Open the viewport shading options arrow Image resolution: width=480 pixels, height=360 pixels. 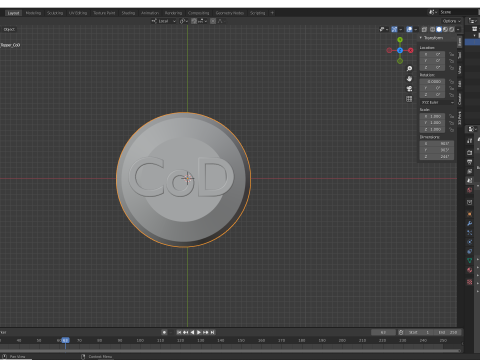[x=458, y=29]
